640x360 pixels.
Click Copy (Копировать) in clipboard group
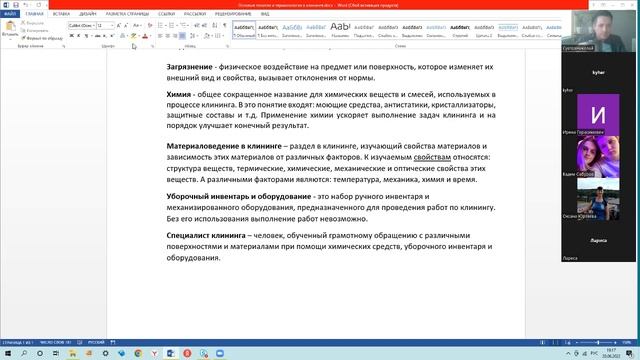35,31
